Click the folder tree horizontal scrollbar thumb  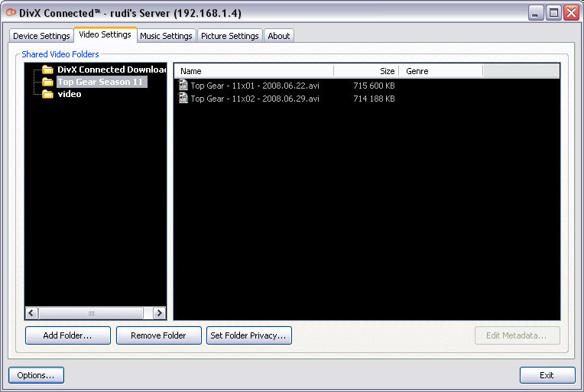pos(91,313)
